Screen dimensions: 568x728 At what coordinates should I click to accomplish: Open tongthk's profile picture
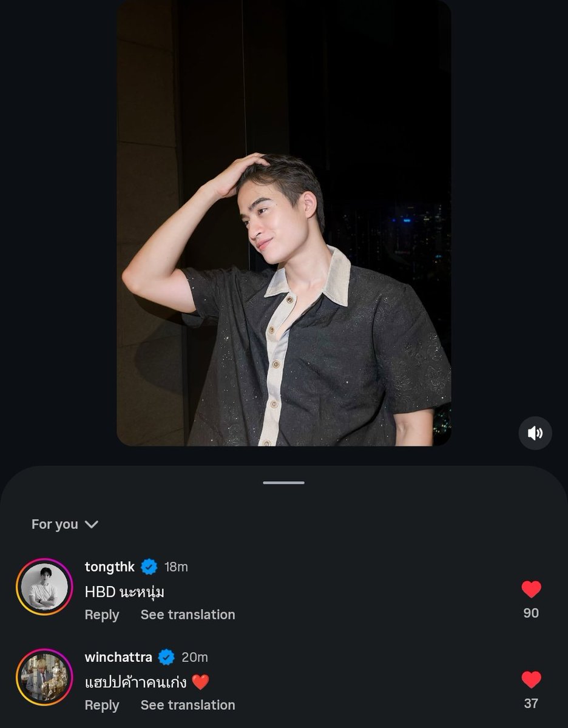[x=44, y=587]
